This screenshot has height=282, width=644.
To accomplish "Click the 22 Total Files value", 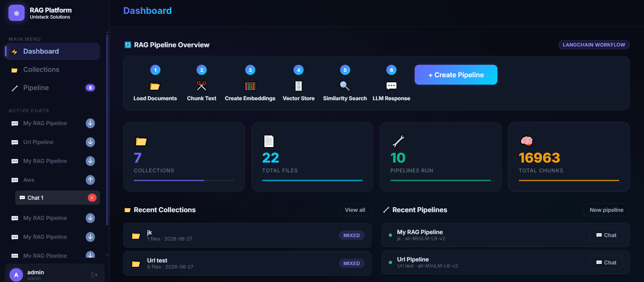I will 271,158.
